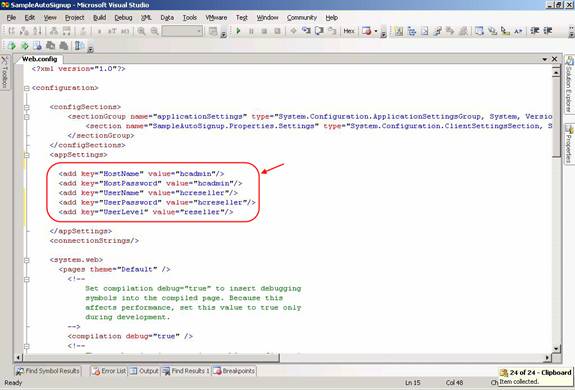Click the editor vertical scrollbar up arrow

[556, 73]
